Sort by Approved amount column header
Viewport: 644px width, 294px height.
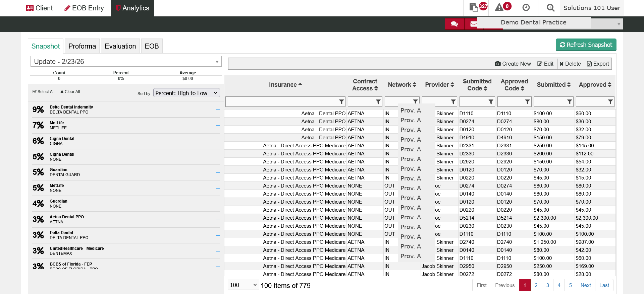click(595, 85)
